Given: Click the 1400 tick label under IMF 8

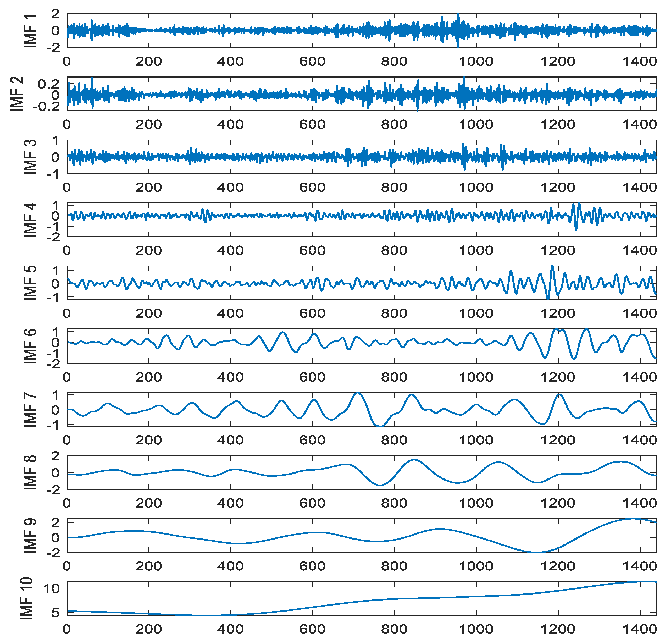Looking at the screenshot, I should pyautogui.click(x=640, y=503).
